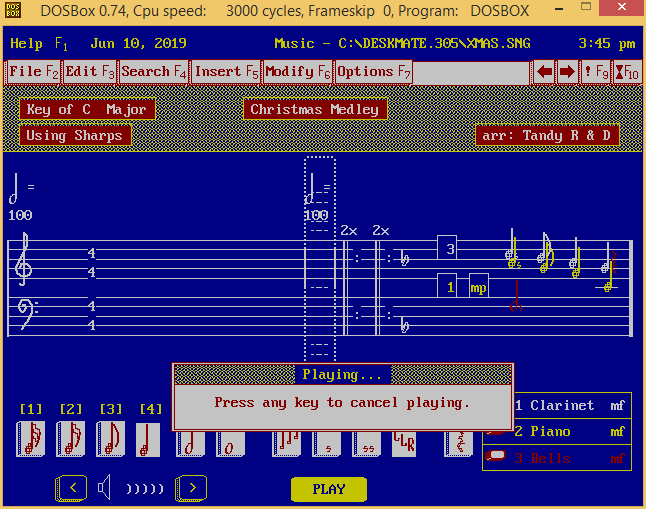Click the left arrow toolbar button
This screenshot has height=509, width=646.
544,72
